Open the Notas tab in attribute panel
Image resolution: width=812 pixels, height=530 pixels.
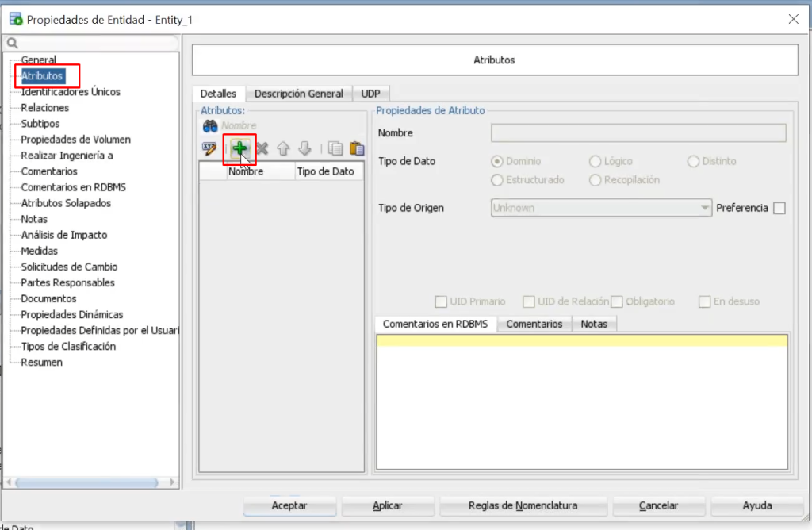point(594,324)
